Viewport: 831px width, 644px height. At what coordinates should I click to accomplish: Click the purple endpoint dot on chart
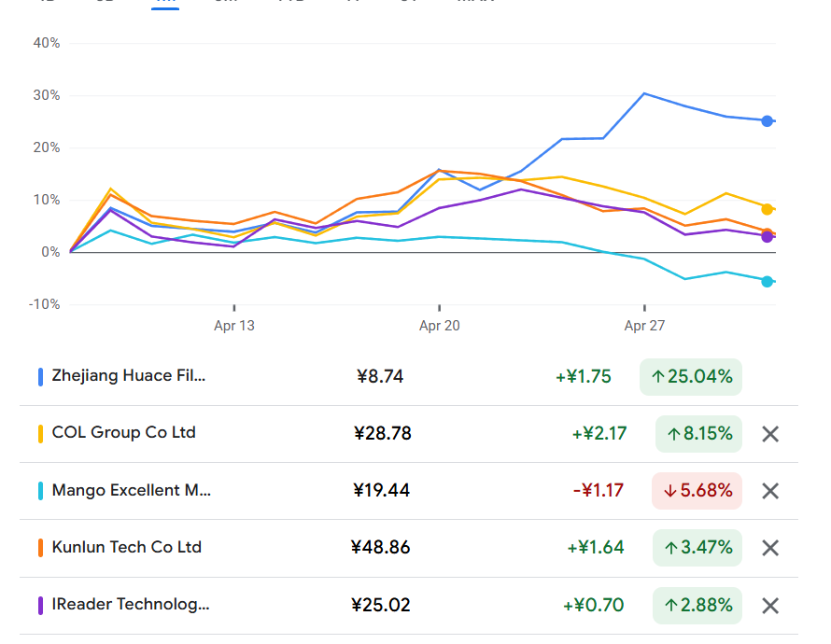point(767,237)
